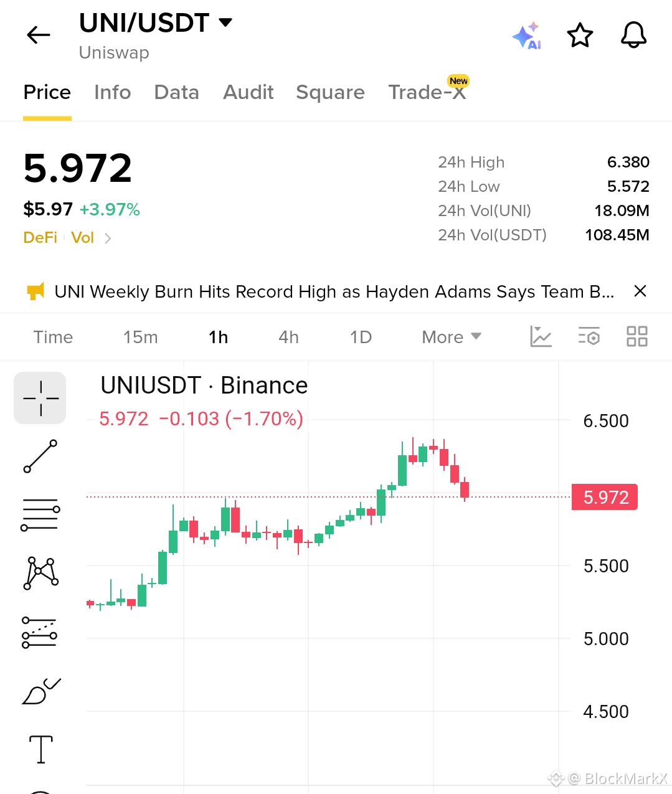Expand the UNI/USDT pair dropdown

point(225,22)
